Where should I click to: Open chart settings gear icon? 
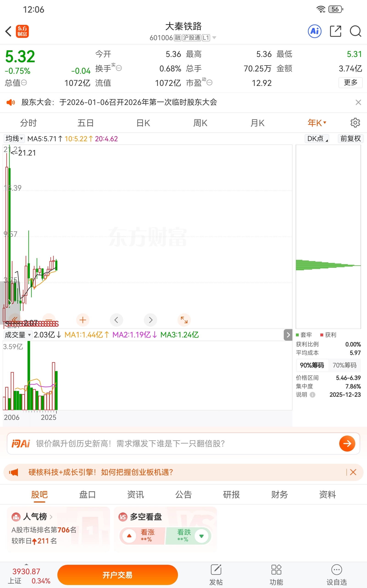click(x=355, y=123)
